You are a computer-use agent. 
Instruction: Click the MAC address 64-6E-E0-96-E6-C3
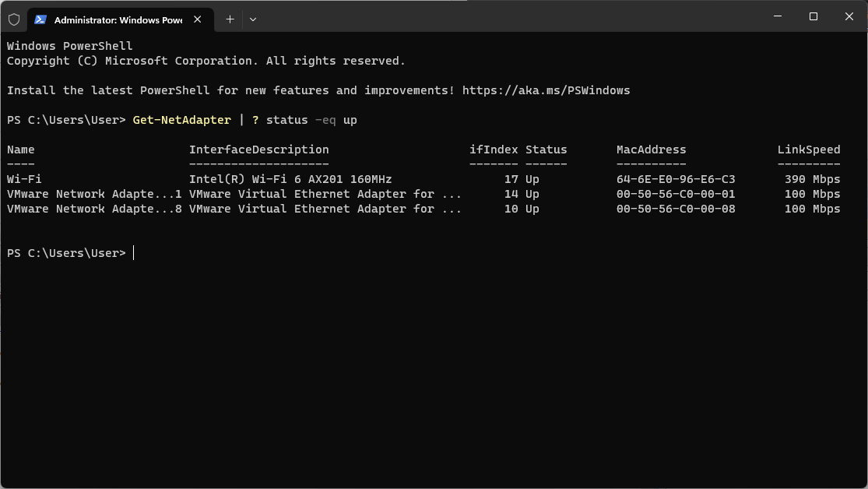point(676,179)
